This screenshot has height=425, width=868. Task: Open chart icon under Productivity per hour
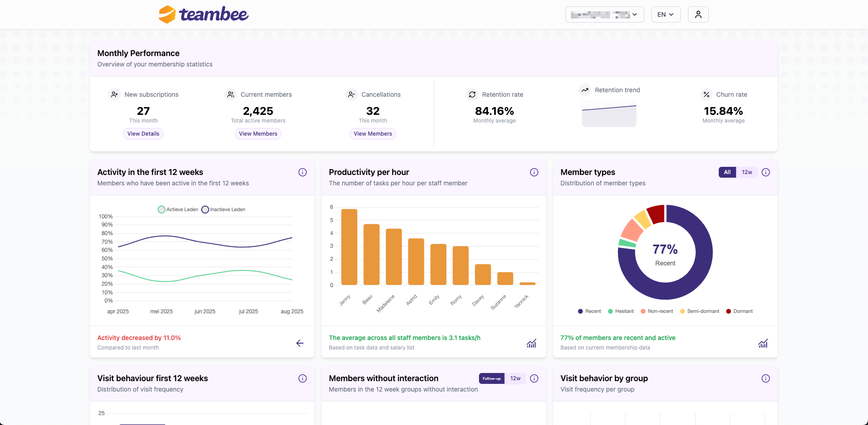531,343
